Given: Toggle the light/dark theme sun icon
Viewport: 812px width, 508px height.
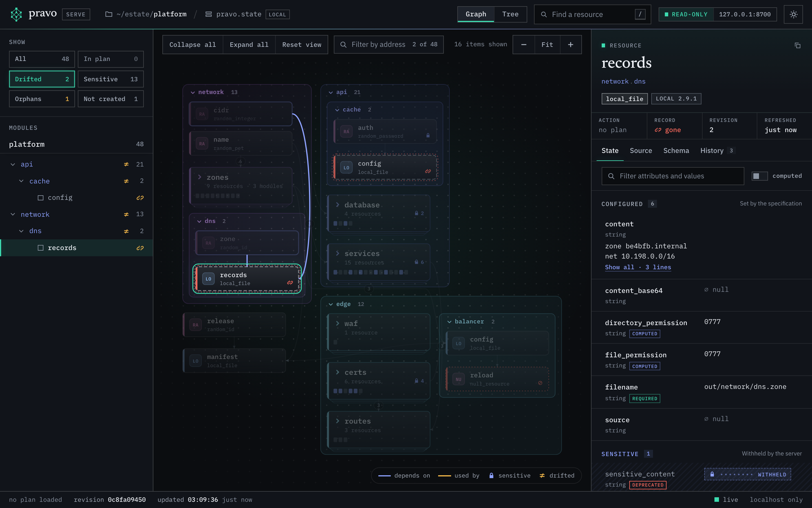Looking at the screenshot, I should tap(793, 14).
